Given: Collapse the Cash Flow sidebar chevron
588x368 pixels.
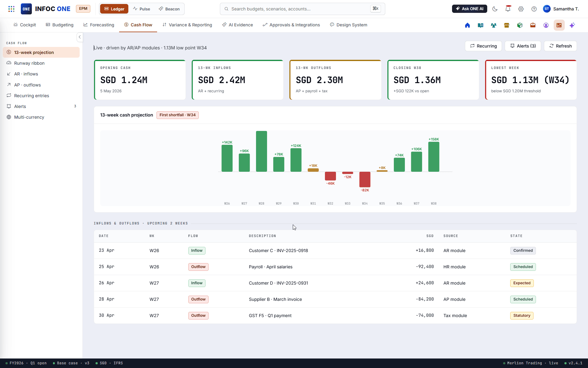Looking at the screenshot, I should 80,37.
